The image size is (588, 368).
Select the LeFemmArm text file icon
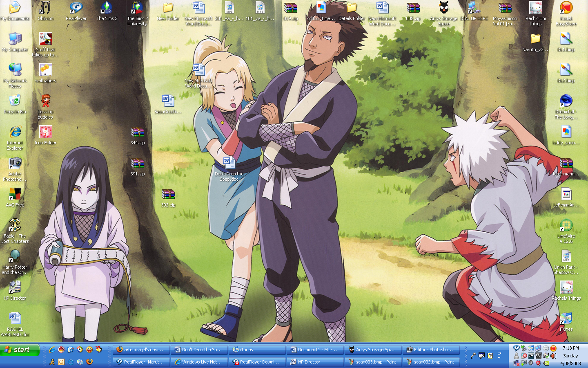(x=566, y=197)
